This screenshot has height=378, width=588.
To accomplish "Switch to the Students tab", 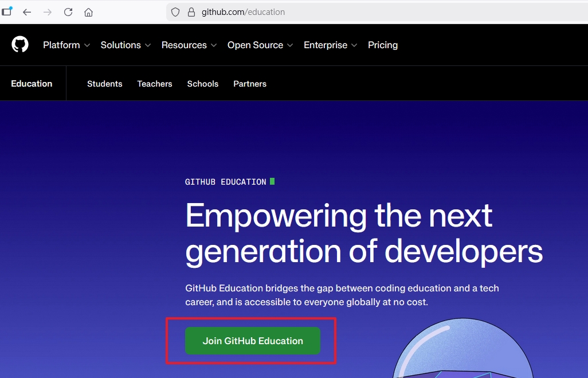I will pyautogui.click(x=105, y=84).
